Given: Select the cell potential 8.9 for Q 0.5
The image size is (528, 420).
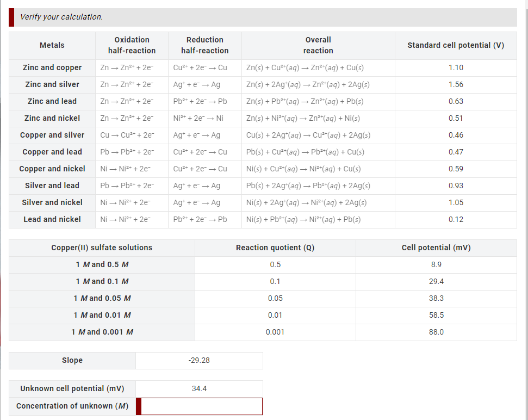Looking at the screenshot, I should 436,264.
